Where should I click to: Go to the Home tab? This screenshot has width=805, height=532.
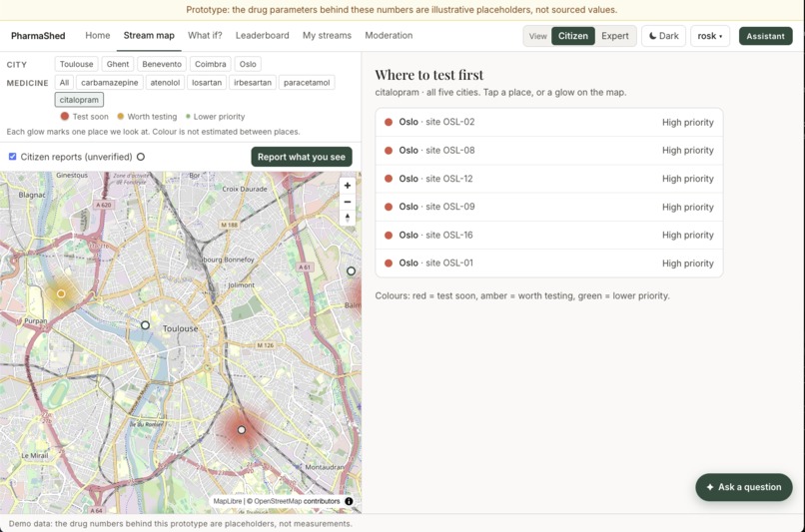pos(98,35)
